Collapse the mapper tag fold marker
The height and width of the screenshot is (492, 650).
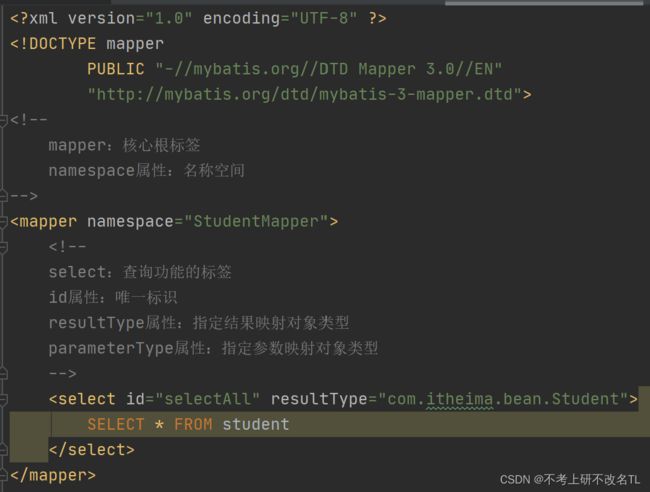tap(3, 222)
